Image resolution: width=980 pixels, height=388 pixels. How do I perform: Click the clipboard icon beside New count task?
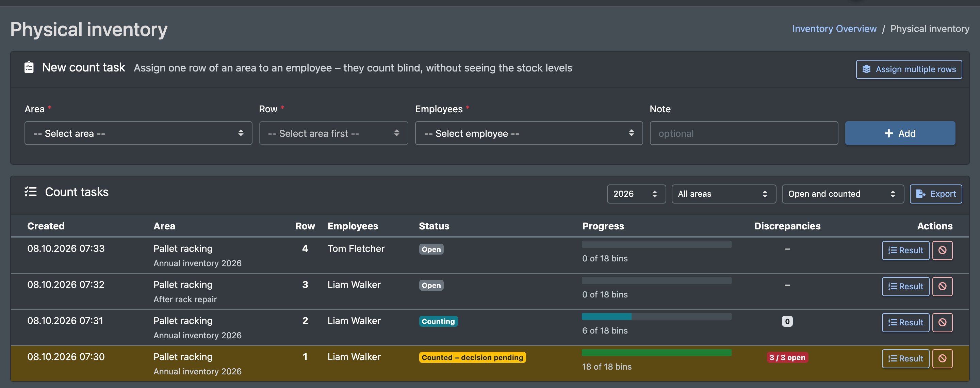[29, 67]
